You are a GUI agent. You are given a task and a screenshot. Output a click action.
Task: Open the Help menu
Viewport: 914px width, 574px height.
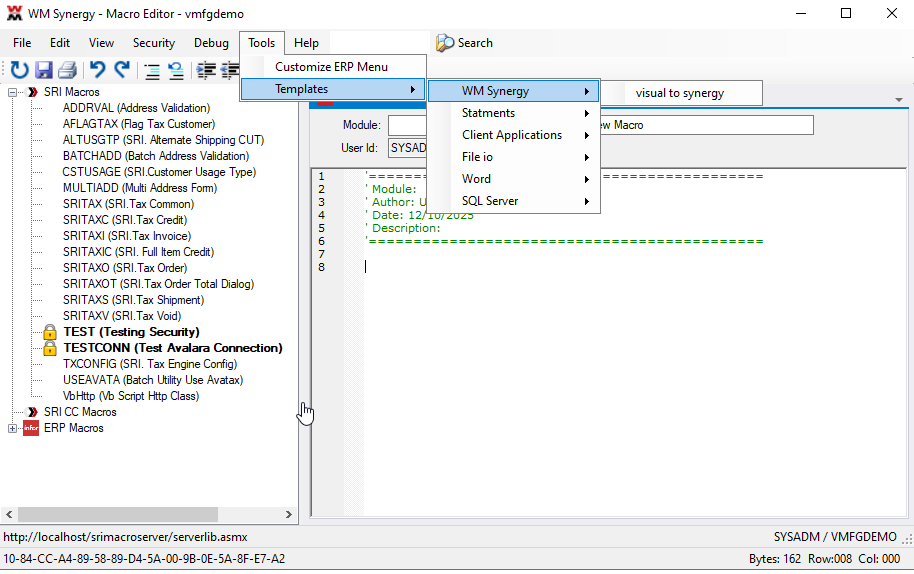pos(306,43)
